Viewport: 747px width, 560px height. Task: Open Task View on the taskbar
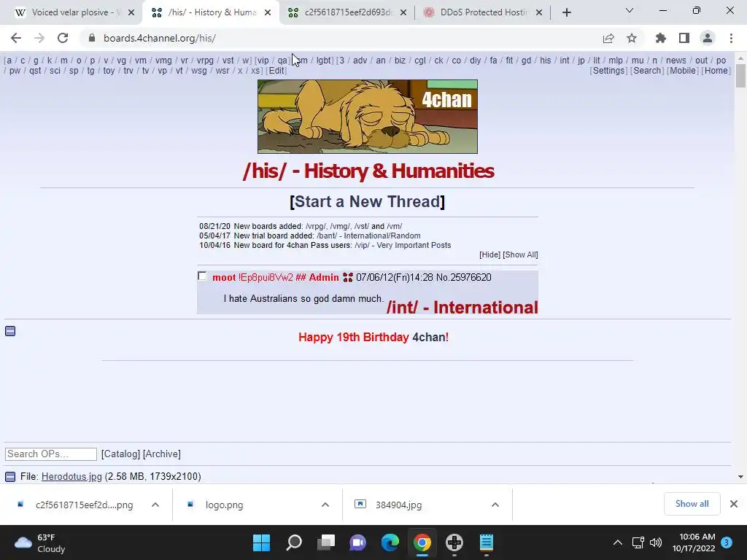pos(326,542)
